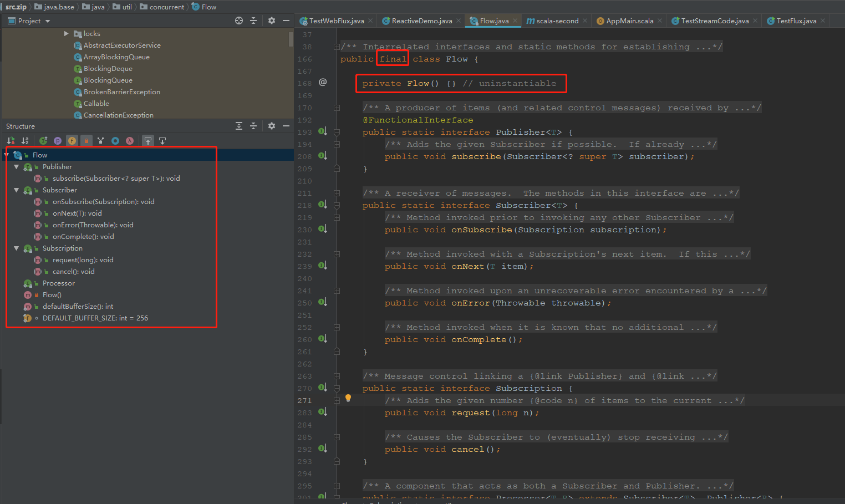Open the Project panel gear settings
Screen dimensions: 845x504
(x=272, y=21)
